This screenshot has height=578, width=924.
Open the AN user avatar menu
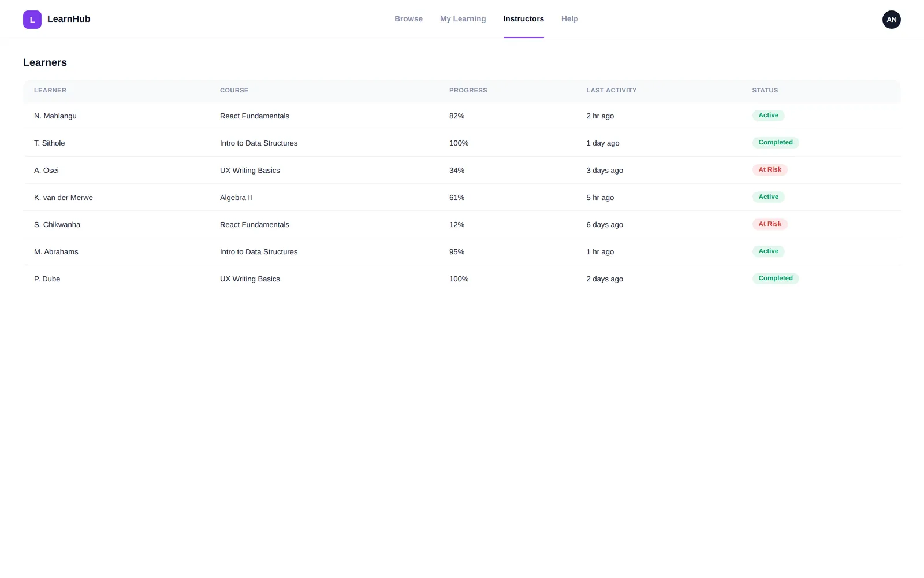click(891, 20)
